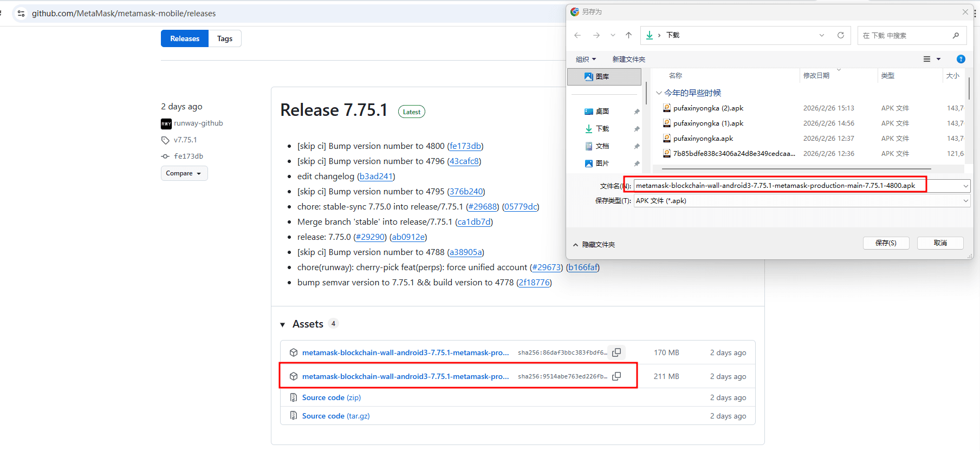The width and height of the screenshot is (980, 451).
Task: Click the zip file icon beside Source code (zip)
Action: click(x=294, y=397)
